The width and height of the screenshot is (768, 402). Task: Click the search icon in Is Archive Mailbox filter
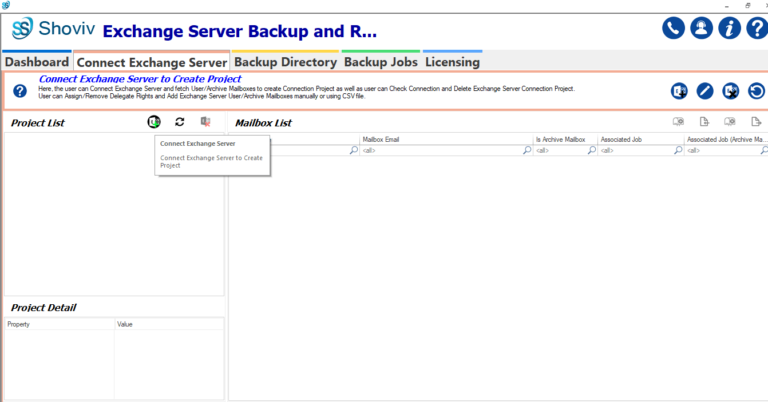click(592, 150)
